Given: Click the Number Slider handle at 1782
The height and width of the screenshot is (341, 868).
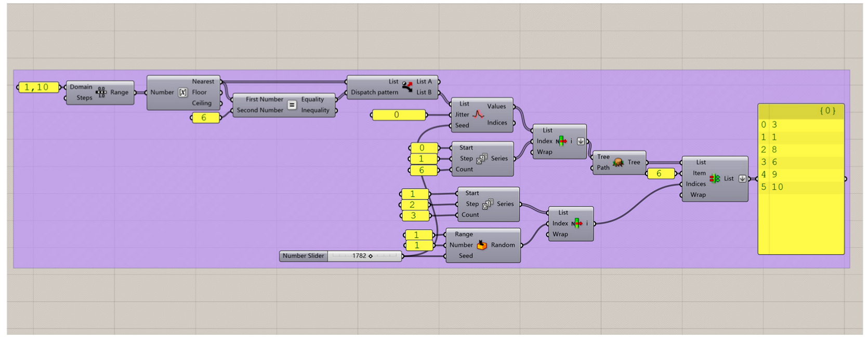Looking at the screenshot, I should coord(371,256).
